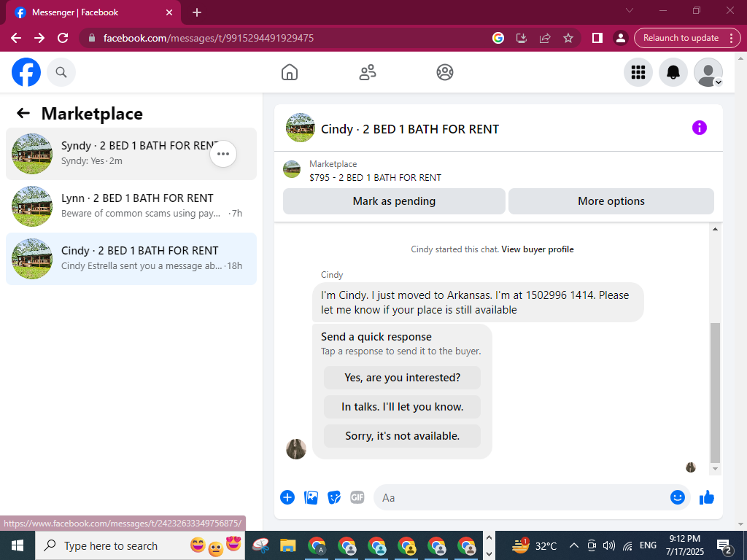
Task: Open the taskbar clock and date
Action: pyautogui.click(x=684, y=545)
